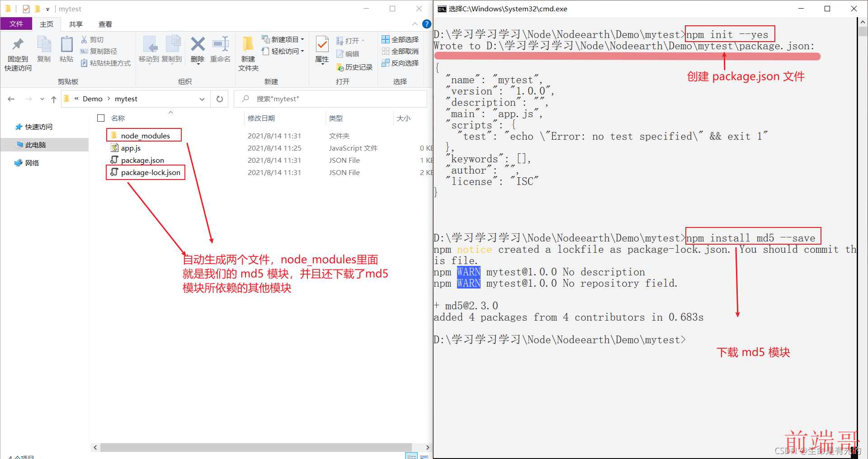Open the Easy access (轻松访问) dropdown
The width and height of the screenshot is (868, 459).
tap(283, 51)
